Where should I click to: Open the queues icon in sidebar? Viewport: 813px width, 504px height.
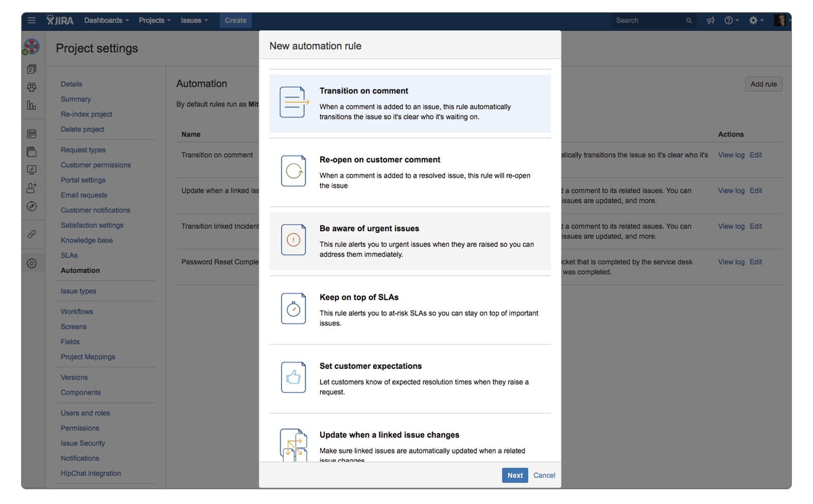pos(32,69)
